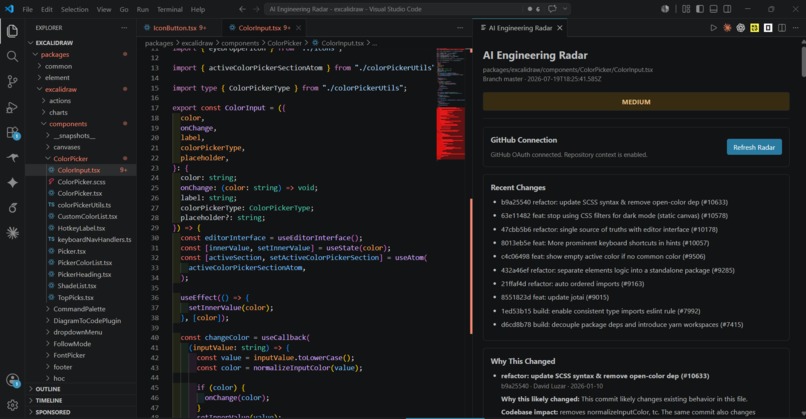
Task: Open the Source Control view icon
Action: click(x=12, y=81)
